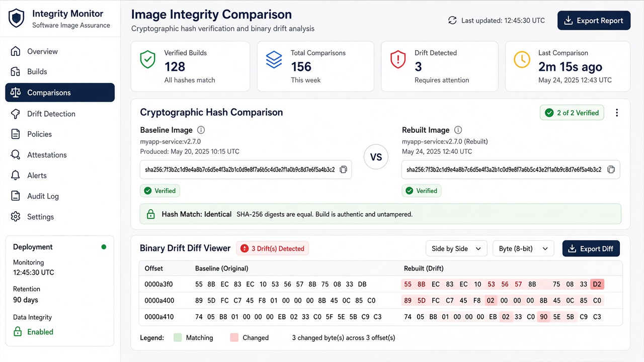Viewport: 644px width, 362px height.
Task: Click the 2m 15s ago value
Action: [570, 66]
